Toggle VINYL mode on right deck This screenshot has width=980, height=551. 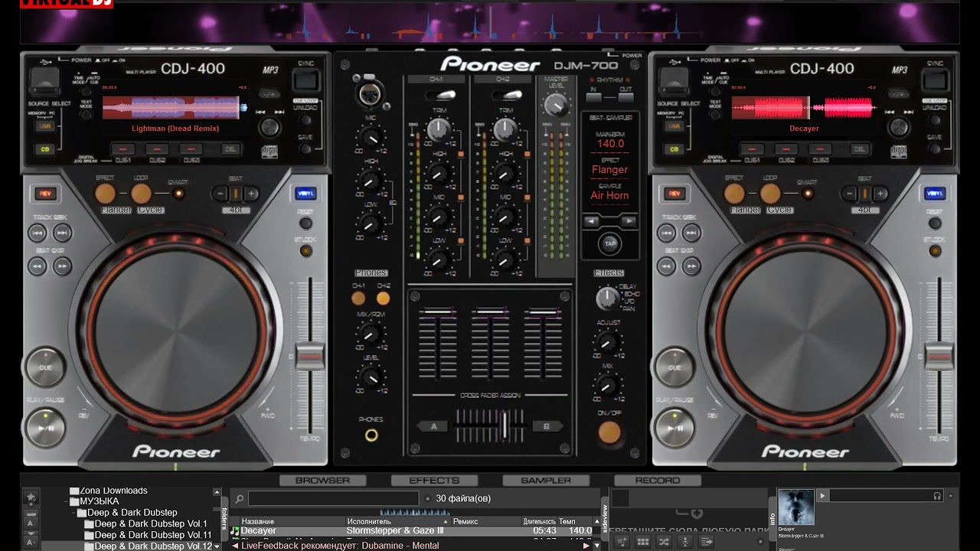tap(936, 194)
